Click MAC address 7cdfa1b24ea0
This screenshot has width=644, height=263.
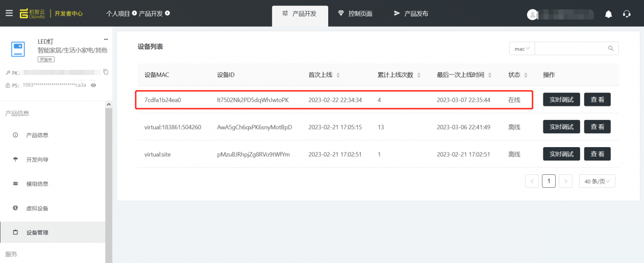pyautogui.click(x=163, y=100)
